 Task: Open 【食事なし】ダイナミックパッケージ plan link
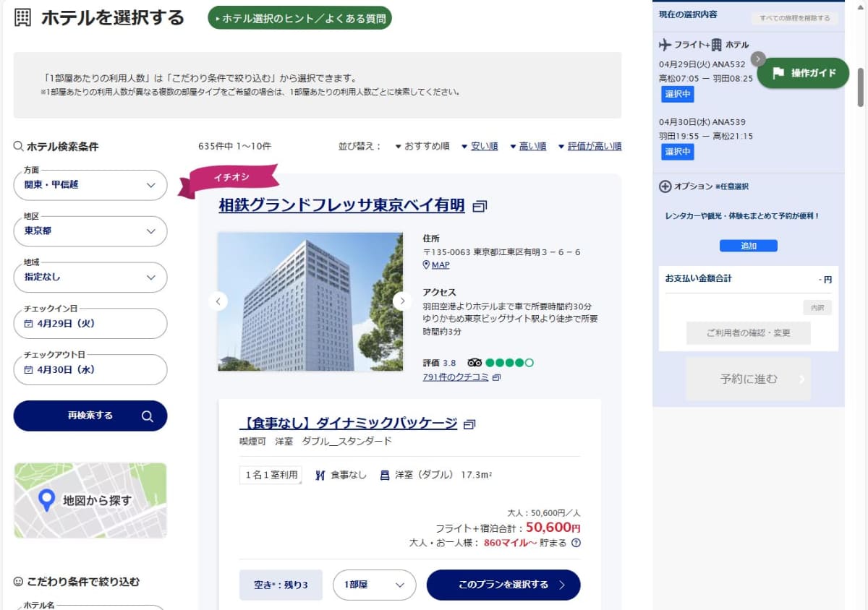(348, 423)
